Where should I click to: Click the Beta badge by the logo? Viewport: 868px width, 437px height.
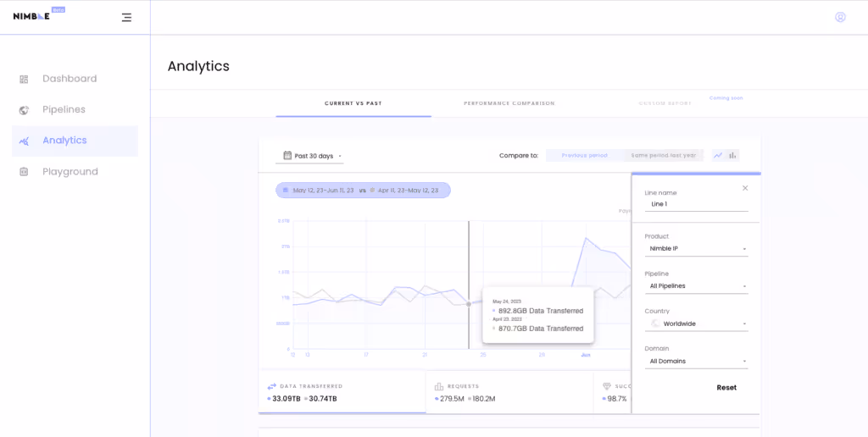point(58,10)
